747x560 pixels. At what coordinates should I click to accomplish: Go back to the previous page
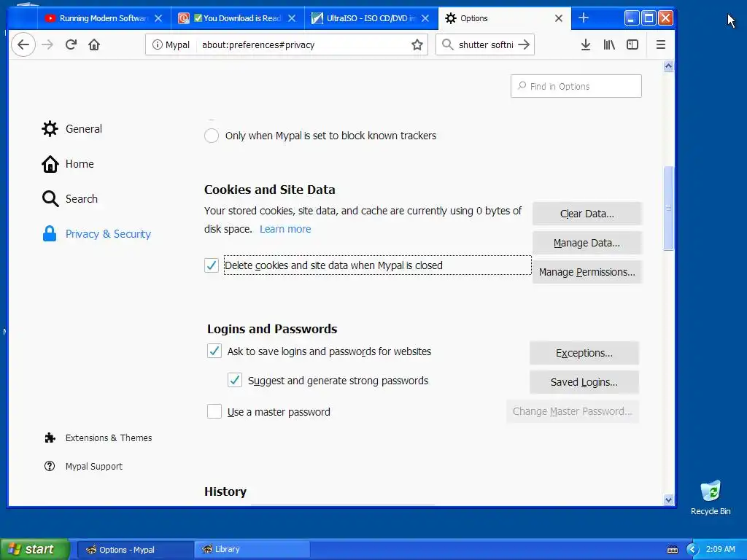pyautogui.click(x=23, y=44)
